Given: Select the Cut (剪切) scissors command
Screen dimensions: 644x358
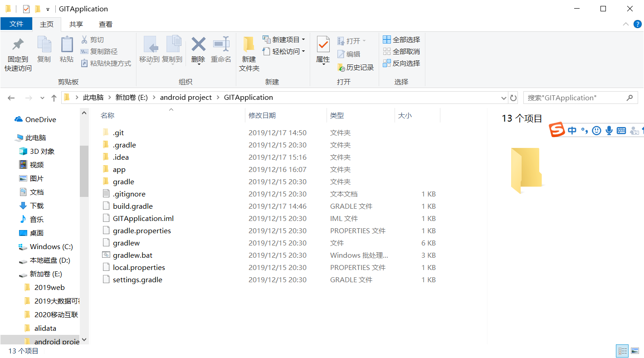Looking at the screenshot, I should coord(93,40).
